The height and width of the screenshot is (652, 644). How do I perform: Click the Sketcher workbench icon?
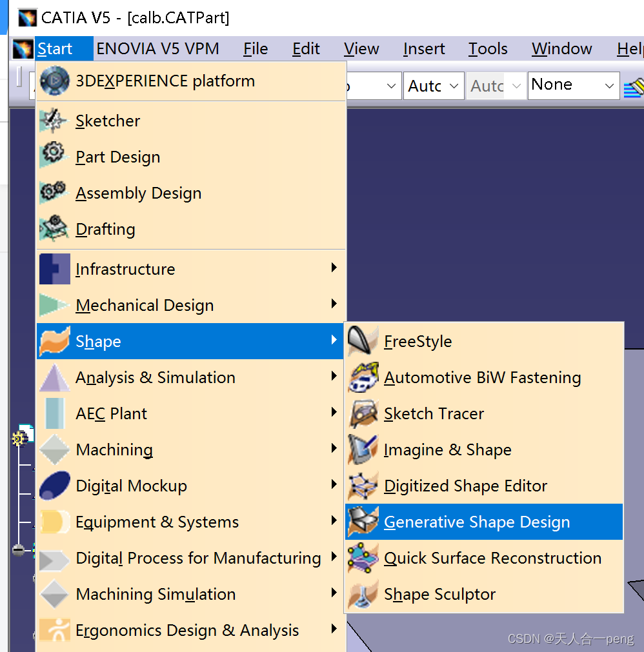coord(54,121)
